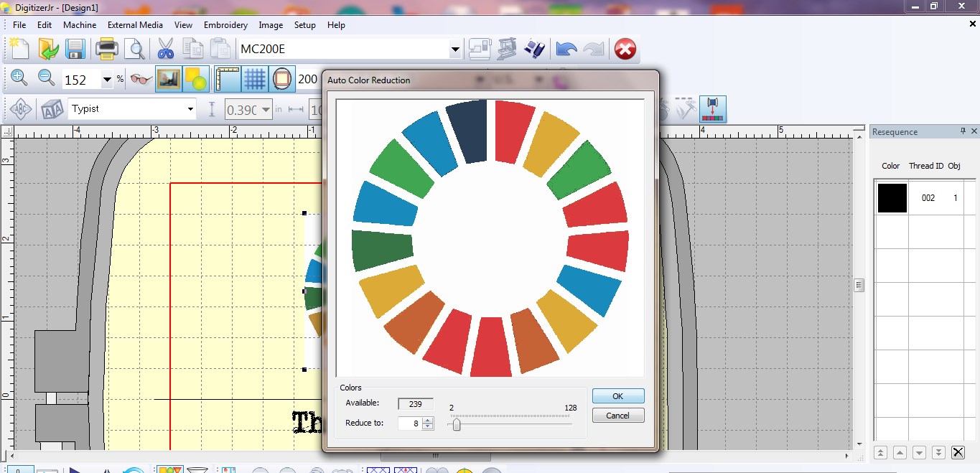Open the Typist font dropdown
The width and height of the screenshot is (980, 473).
[x=190, y=109]
